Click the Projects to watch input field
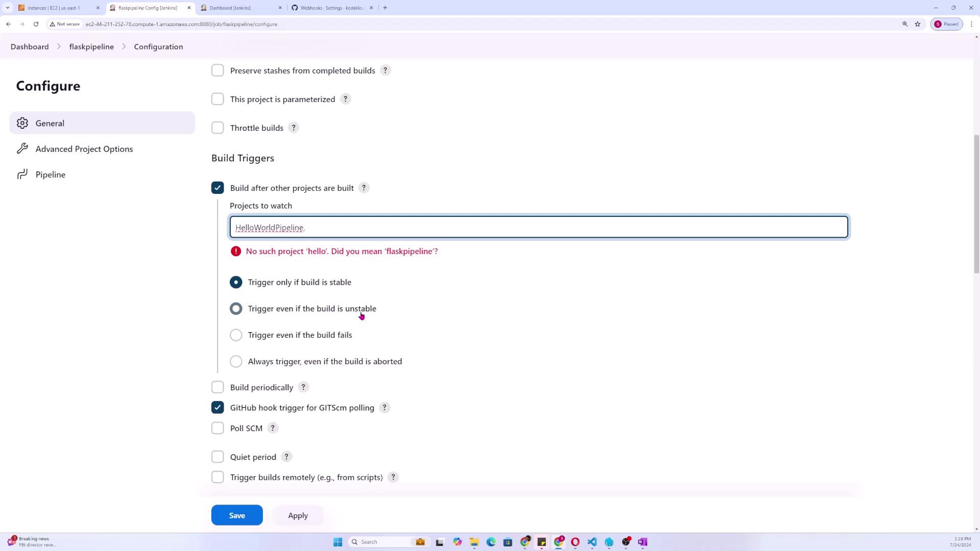This screenshot has height=551, width=980. pyautogui.click(x=538, y=227)
